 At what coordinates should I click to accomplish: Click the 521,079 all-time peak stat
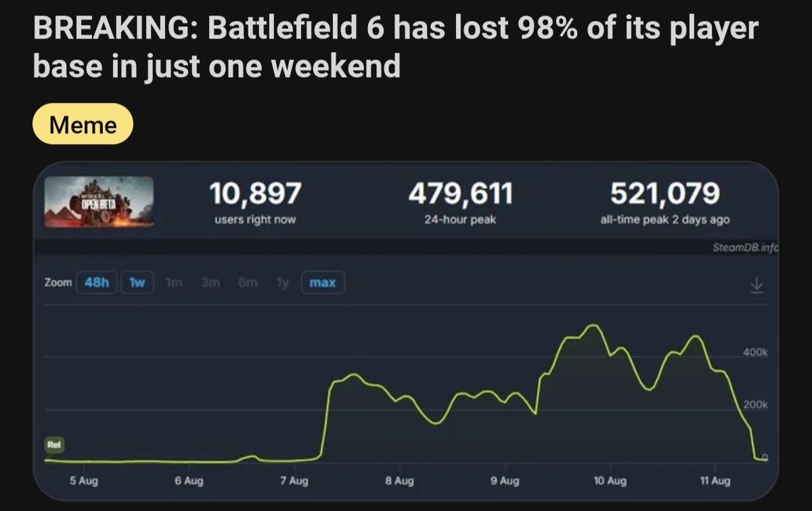(664, 202)
